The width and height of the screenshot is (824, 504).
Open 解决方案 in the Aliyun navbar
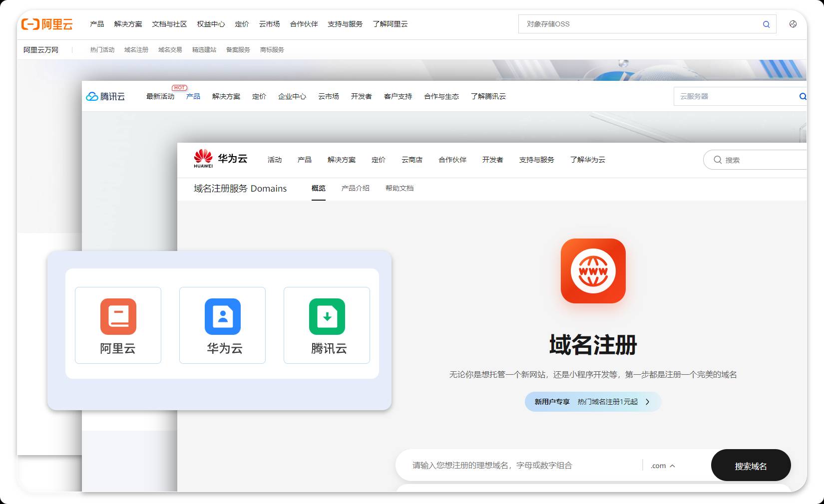(128, 24)
